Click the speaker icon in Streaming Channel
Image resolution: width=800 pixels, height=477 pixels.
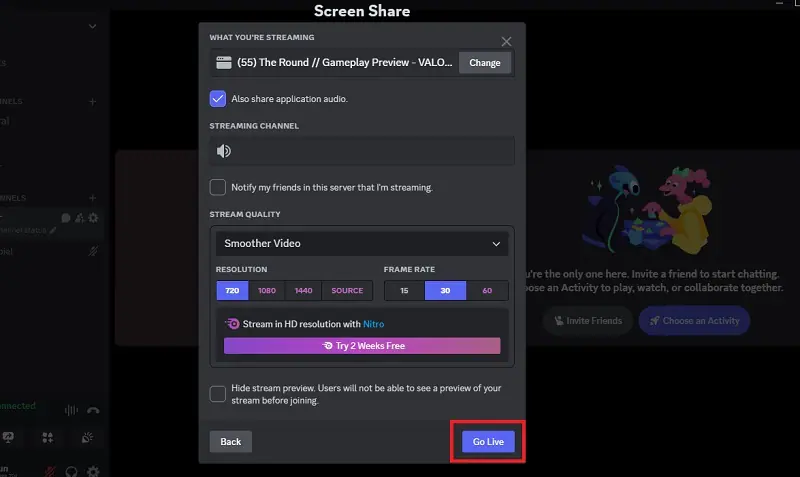(x=223, y=151)
